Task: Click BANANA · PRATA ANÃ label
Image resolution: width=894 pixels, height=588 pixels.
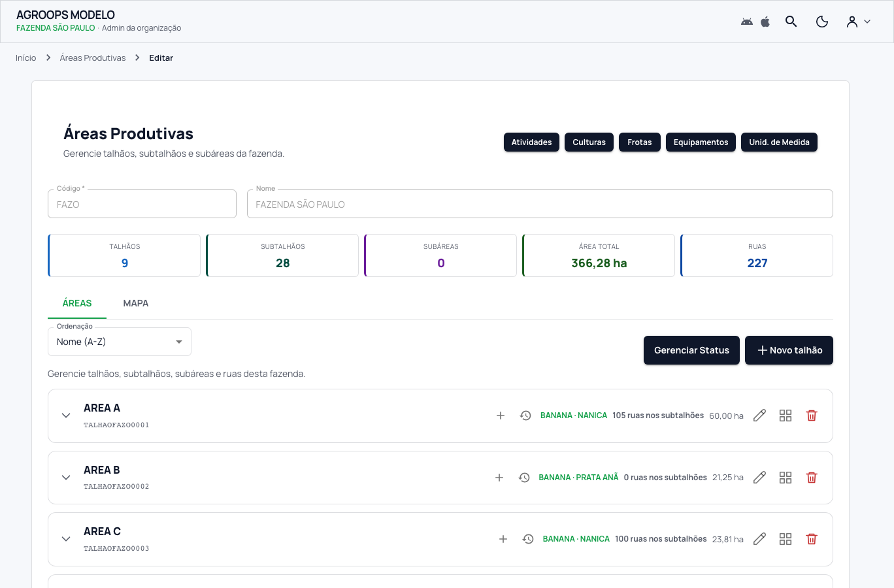Action: point(578,478)
